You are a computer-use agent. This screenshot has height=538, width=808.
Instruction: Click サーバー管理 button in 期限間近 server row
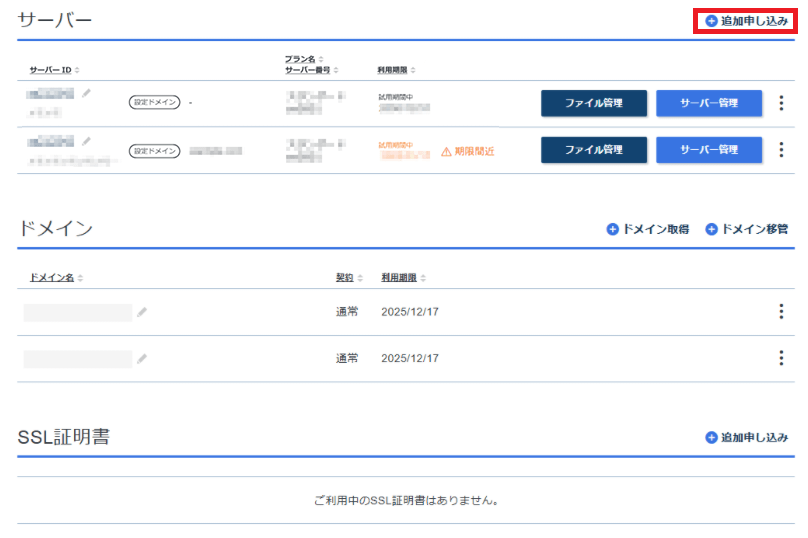[709, 150]
